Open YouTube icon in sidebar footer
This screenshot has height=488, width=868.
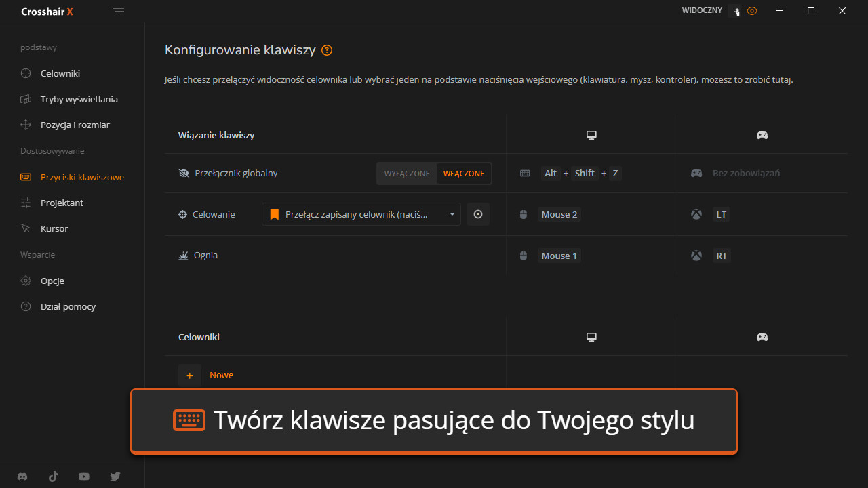click(x=84, y=476)
